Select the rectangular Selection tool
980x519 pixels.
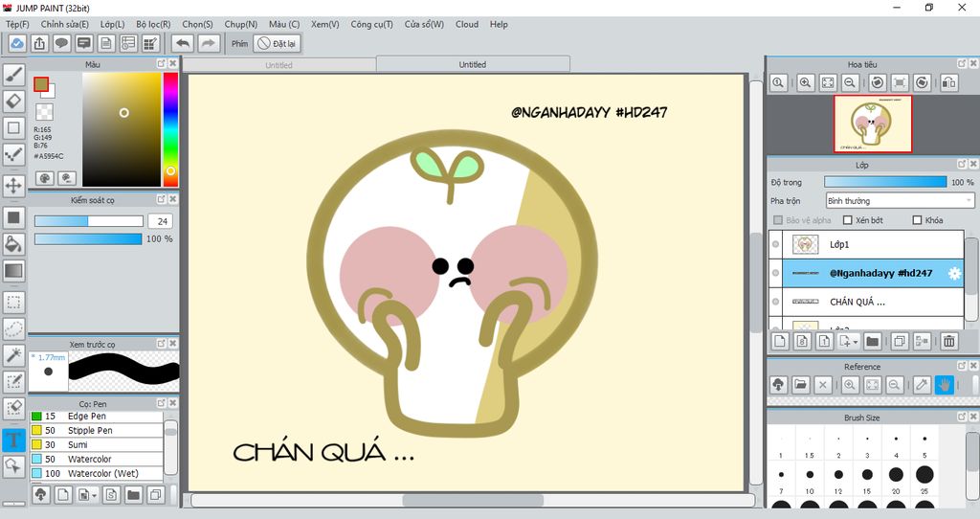[13, 303]
